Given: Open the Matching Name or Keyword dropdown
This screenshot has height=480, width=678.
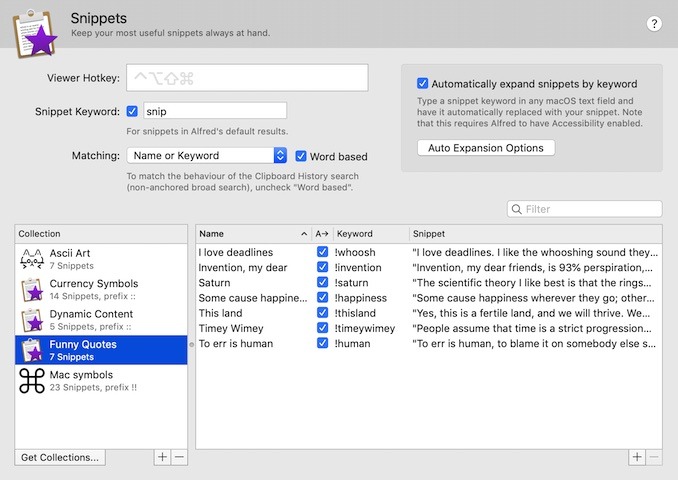Looking at the screenshot, I should (207, 155).
